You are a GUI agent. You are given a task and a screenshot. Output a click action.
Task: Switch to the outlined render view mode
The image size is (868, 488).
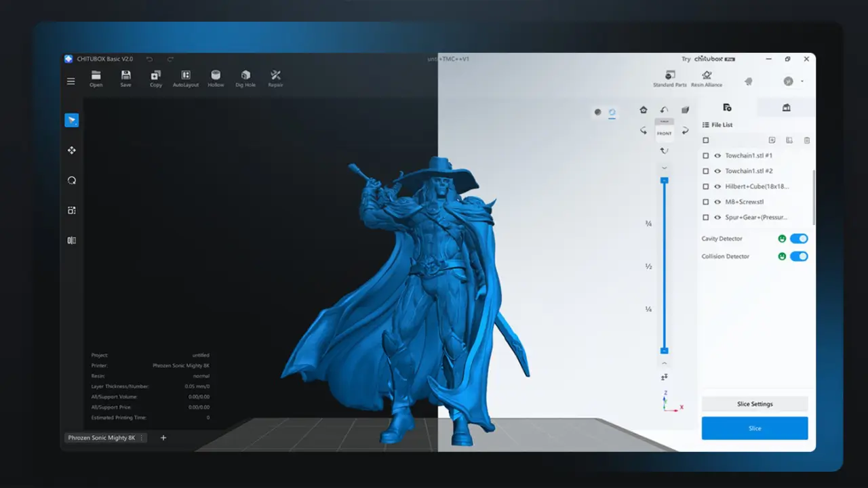click(612, 113)
